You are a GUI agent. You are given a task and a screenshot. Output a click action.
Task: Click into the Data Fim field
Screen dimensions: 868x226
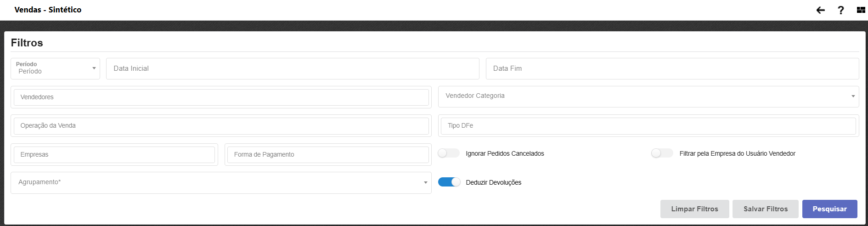coord(672,68)
